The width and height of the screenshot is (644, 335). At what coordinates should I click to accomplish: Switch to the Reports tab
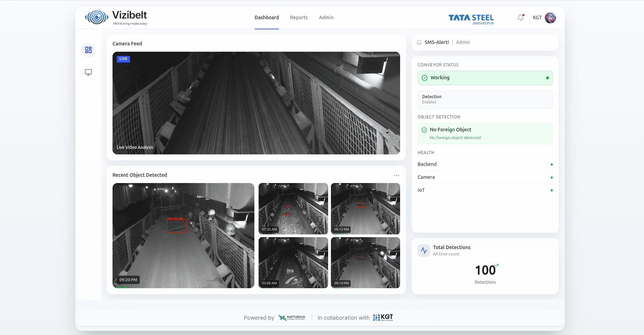tap(299, 17)
